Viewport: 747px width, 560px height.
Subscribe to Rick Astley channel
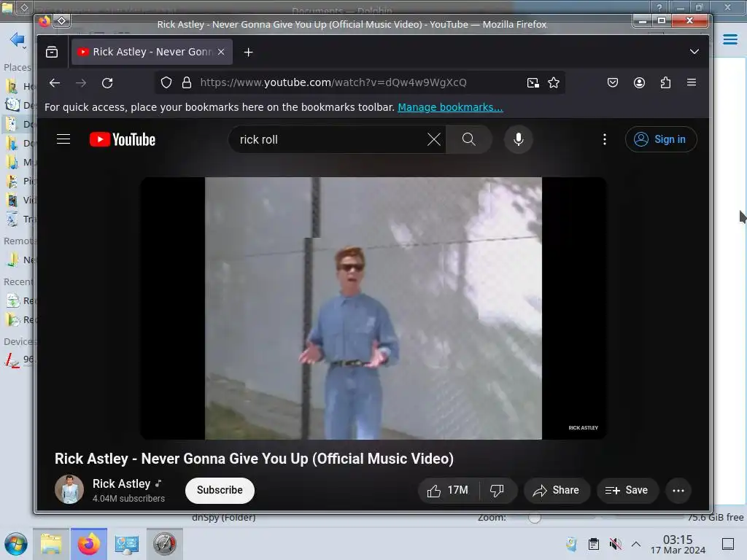point(220,490)
